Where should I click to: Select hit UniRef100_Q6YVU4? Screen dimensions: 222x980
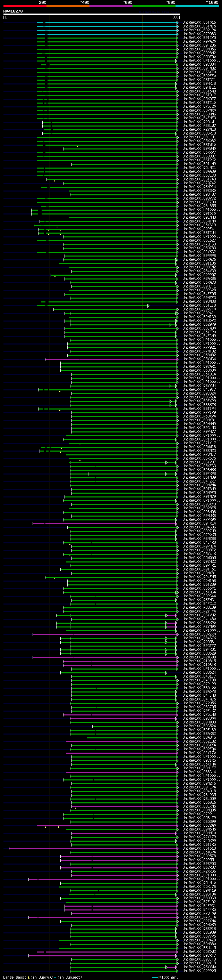tap(199, 386)
